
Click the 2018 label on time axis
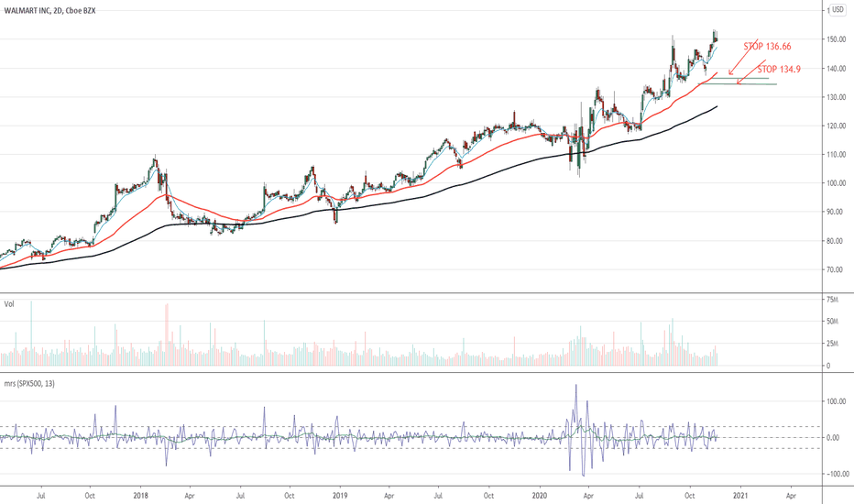[x=140, y=496]
